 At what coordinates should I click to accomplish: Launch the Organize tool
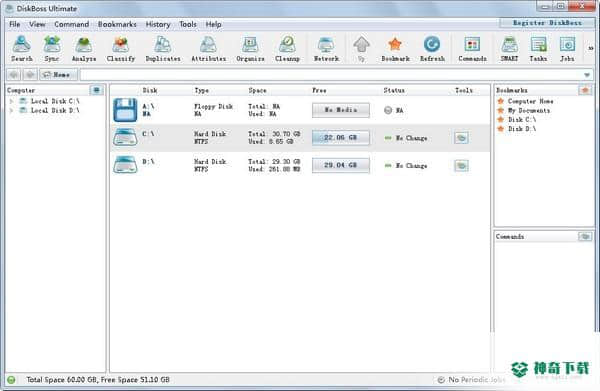[x=250, y=49]
